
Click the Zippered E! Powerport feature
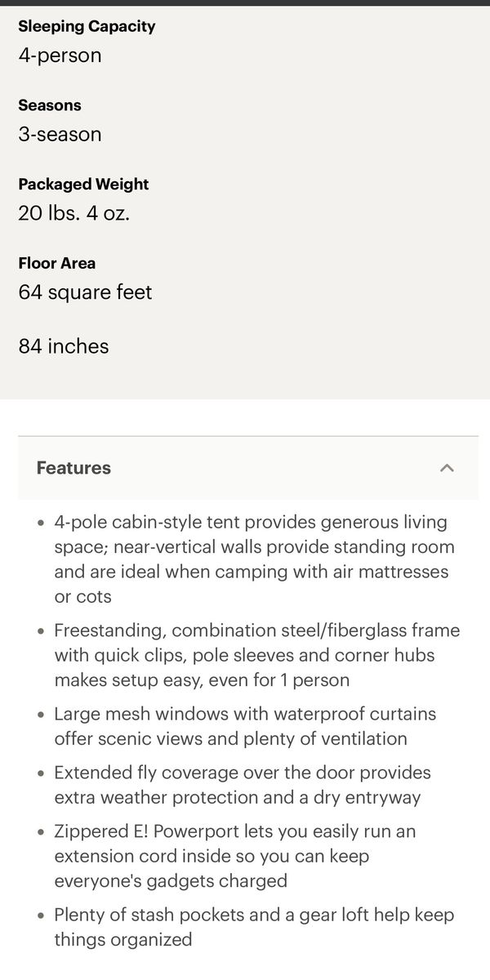[235, 856]
